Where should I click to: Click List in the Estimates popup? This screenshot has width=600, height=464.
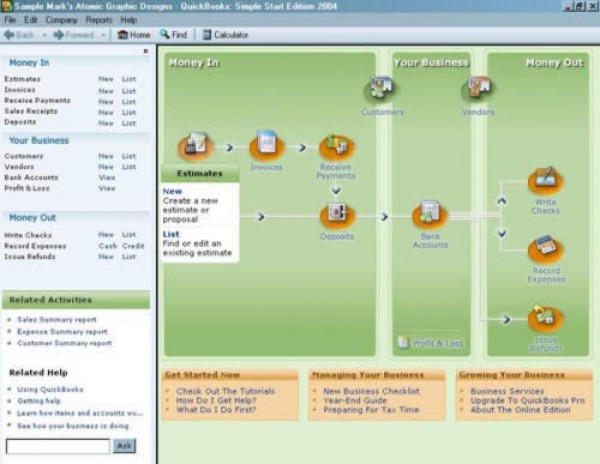(171, 234)
